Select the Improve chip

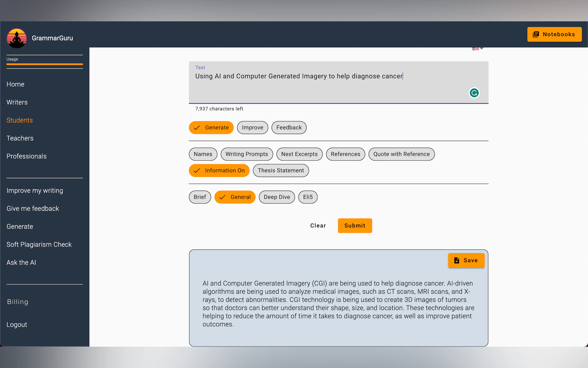(x=252, y=127)
